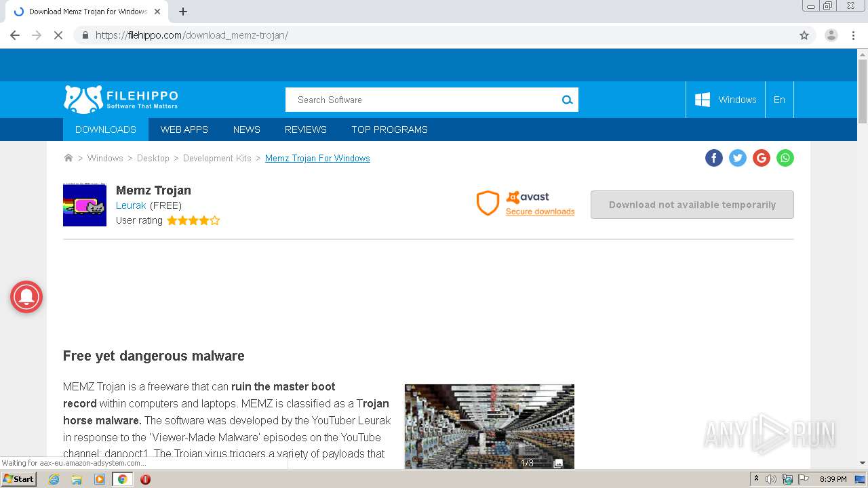Image resolution: width=868 pixels, height=488 pixels.
Task: Bookmark this page with the star icon
Action: point(804,35)
